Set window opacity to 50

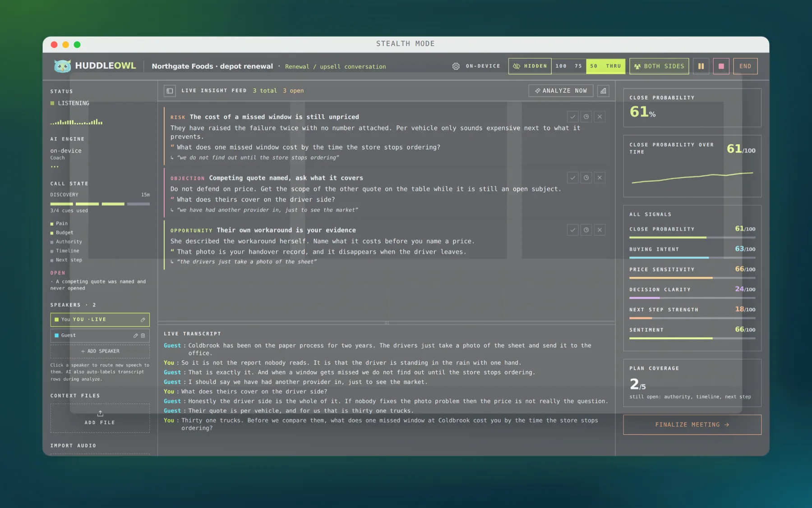pyautogui.click(x=594, y=66)
